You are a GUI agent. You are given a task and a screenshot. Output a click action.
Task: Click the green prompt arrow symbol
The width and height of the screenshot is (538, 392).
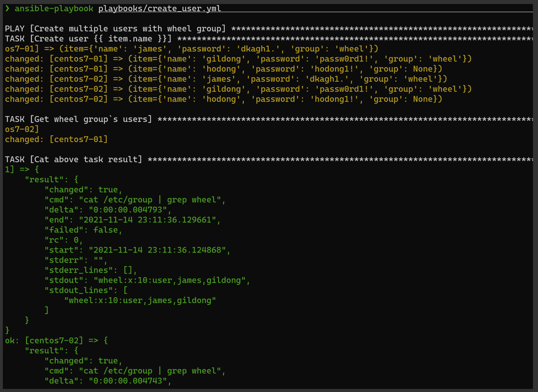tap(7, 8)
